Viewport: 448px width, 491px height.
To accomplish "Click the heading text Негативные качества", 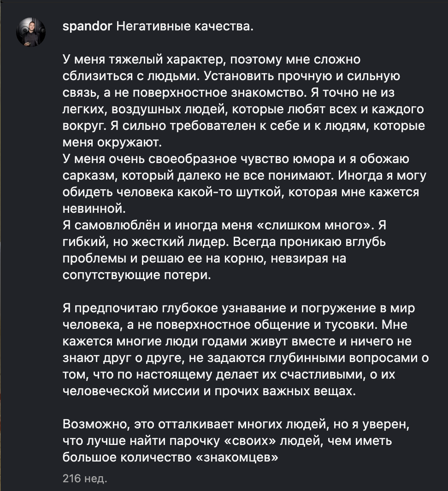I will click(185, 27).
